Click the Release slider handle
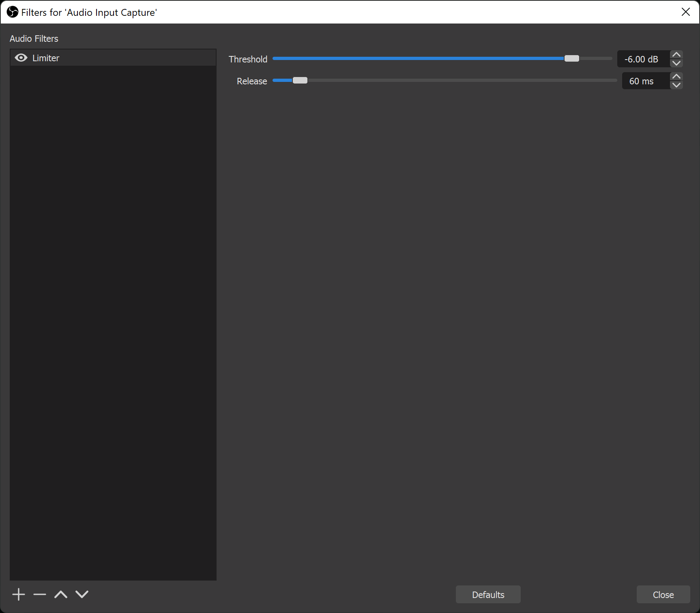Image resolution: width=700 pixels, height=613 pixels. (300, 80)
